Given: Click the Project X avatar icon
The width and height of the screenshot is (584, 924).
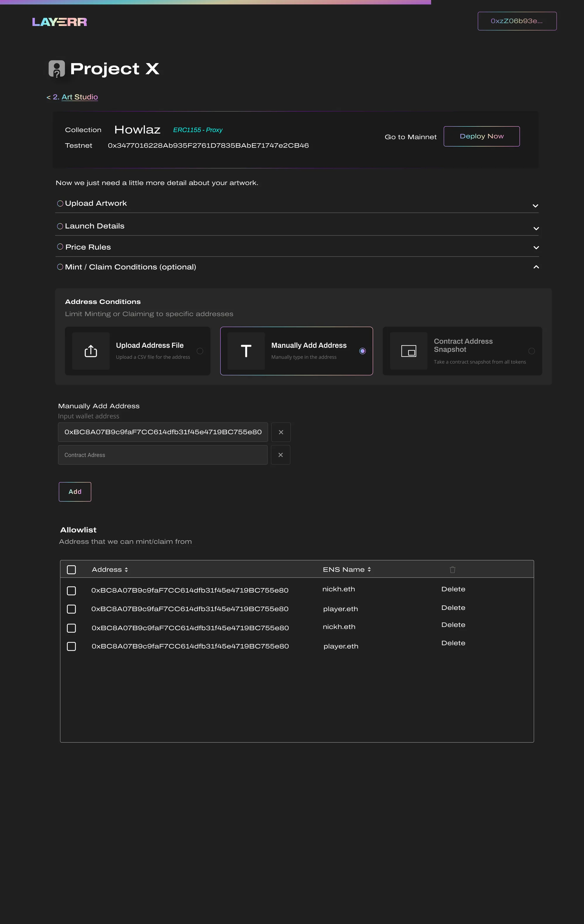Looking at the screenshot, I should 57,69.
